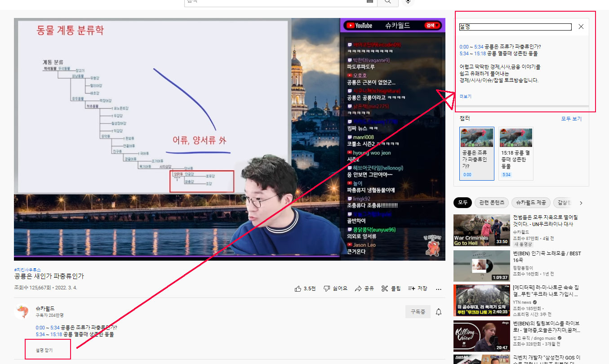Screen dimensions: 609x364
Task: Open video titled 전범들은 모두 지옥으로 떨어질 것이다
Action: (545, 221)
